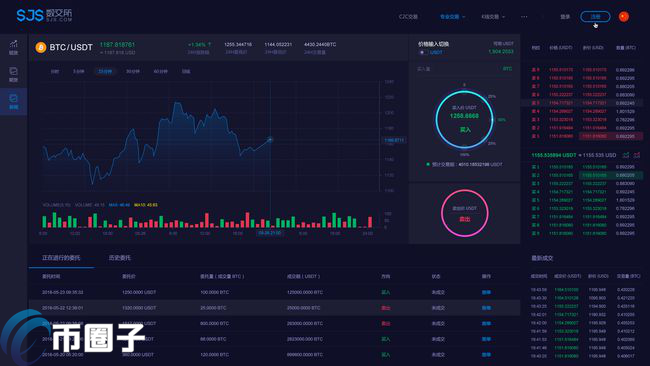Open the second sidebar panel icon
Viewport: 650px width, 366px height.
click(x=14, y=74)
